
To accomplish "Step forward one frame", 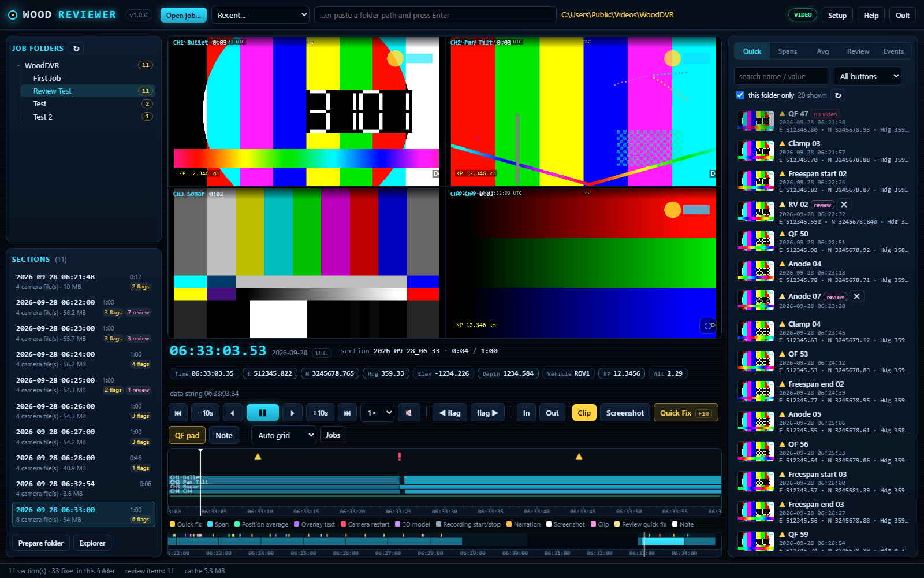I will coord(292,413).
